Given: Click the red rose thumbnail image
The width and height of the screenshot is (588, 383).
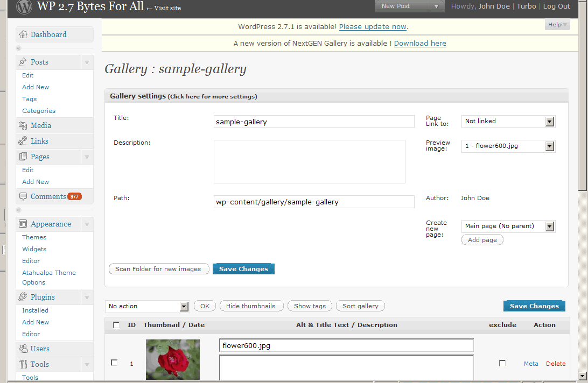Looking at the screenshot, I should (x=173, y=359).
